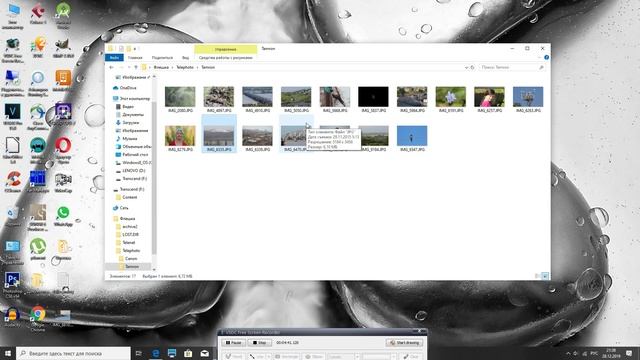
Task: Open the CCleaner desktop icon
Action: 12,180
